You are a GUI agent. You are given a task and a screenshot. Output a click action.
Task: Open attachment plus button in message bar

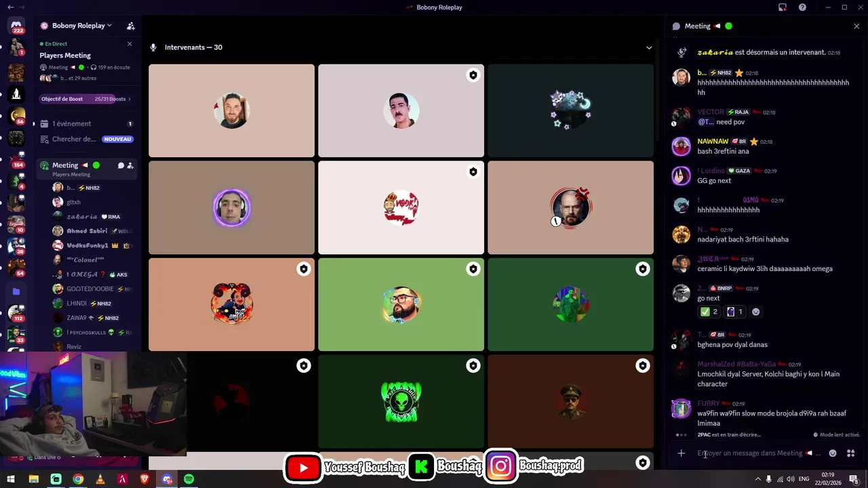(682, 453)
